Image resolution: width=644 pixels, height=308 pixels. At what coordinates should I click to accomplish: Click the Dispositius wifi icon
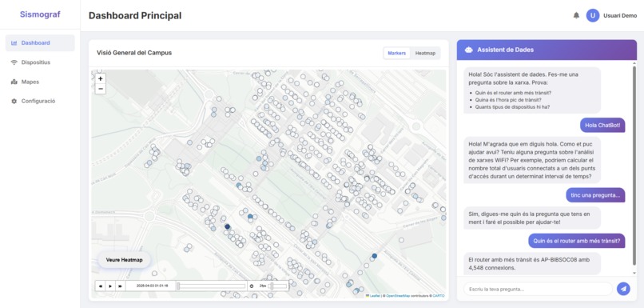14,62
